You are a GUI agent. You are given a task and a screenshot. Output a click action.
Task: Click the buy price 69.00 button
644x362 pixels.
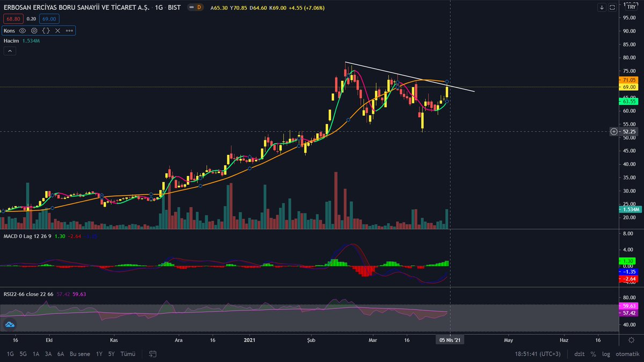pyautogui.click(x=50, y=19)
